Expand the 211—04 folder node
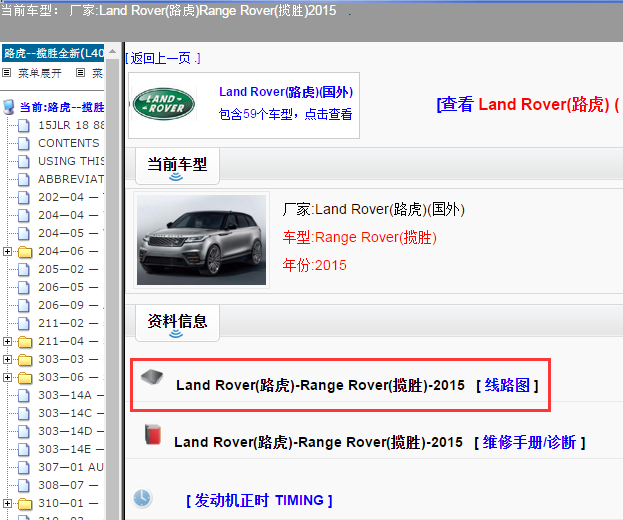Screen dimensions: 623x520 (x=7, y=341)
